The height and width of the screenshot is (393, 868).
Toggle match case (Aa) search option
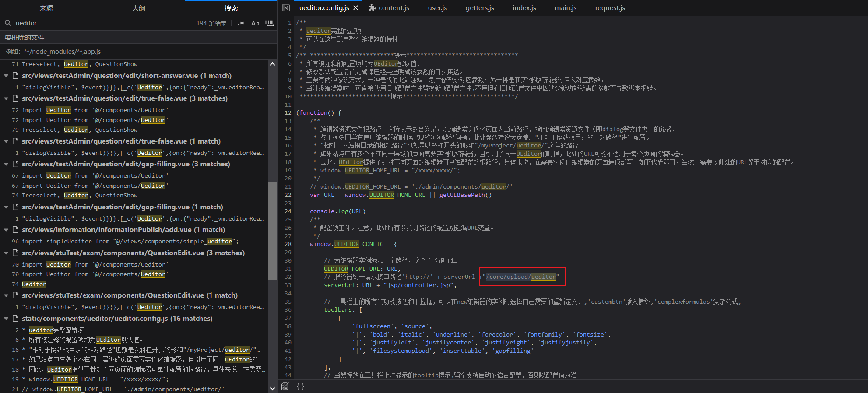click(255, 23)
